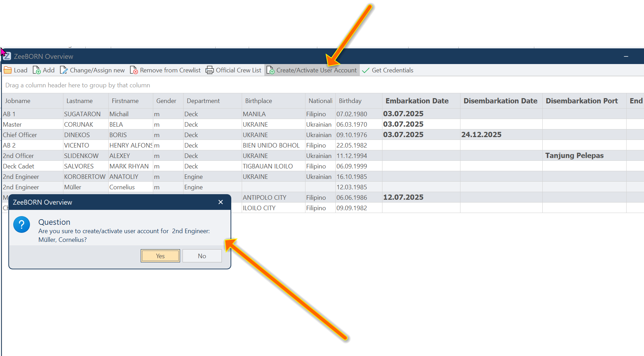Sort by Embarkation Date column header
Screen dimensions: 644x356
pyautogui.click(x=421, y=101)
